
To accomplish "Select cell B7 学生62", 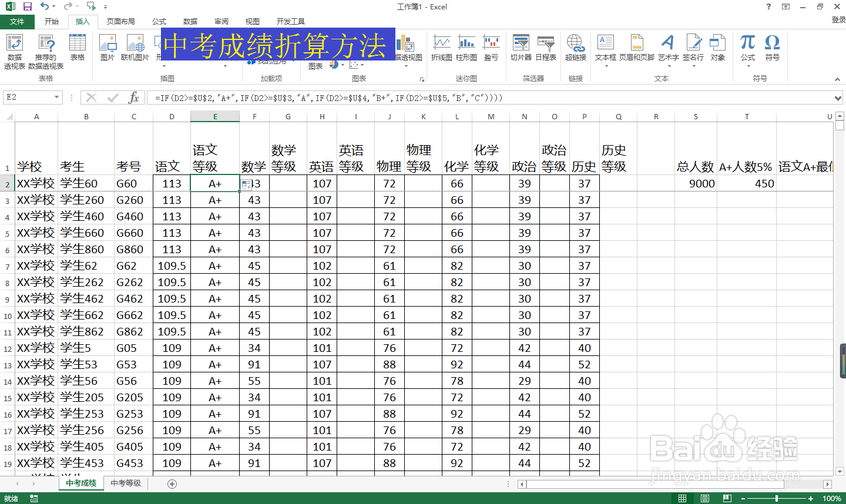I will coord(86,266).
